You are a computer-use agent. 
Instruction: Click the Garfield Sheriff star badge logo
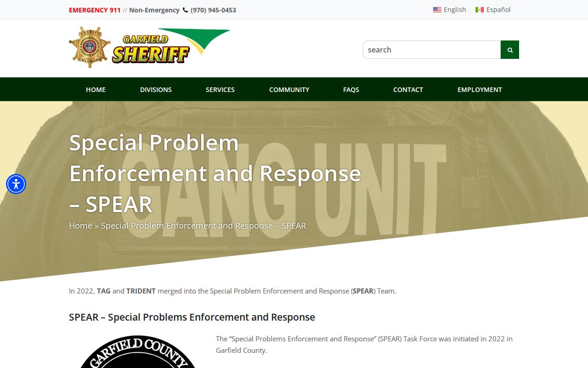point(90,47)
